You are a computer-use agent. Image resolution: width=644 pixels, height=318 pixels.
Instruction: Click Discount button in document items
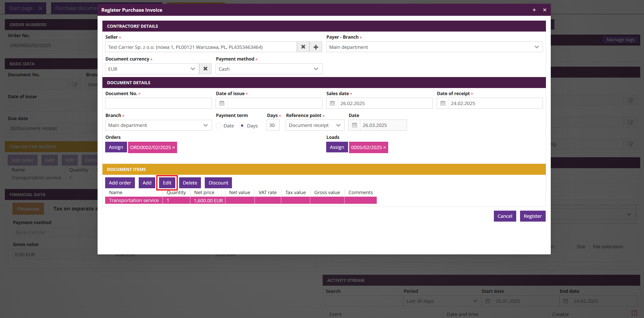[218, 183]
